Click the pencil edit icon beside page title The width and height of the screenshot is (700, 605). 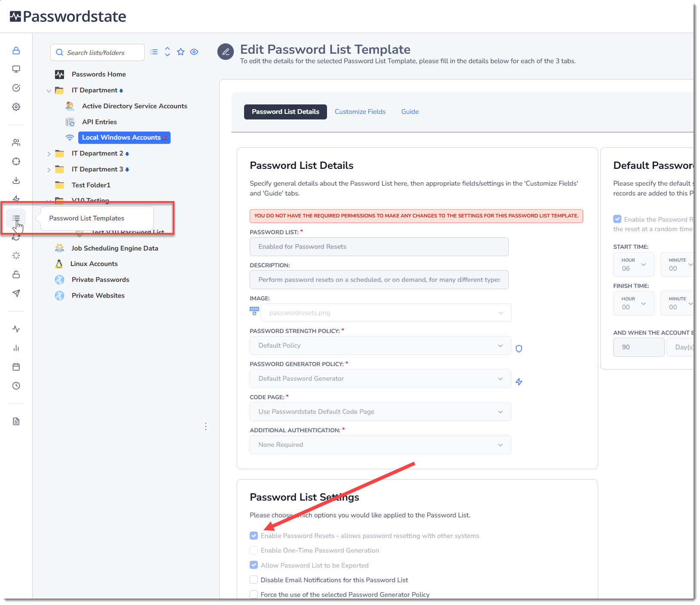pos(226,52)
